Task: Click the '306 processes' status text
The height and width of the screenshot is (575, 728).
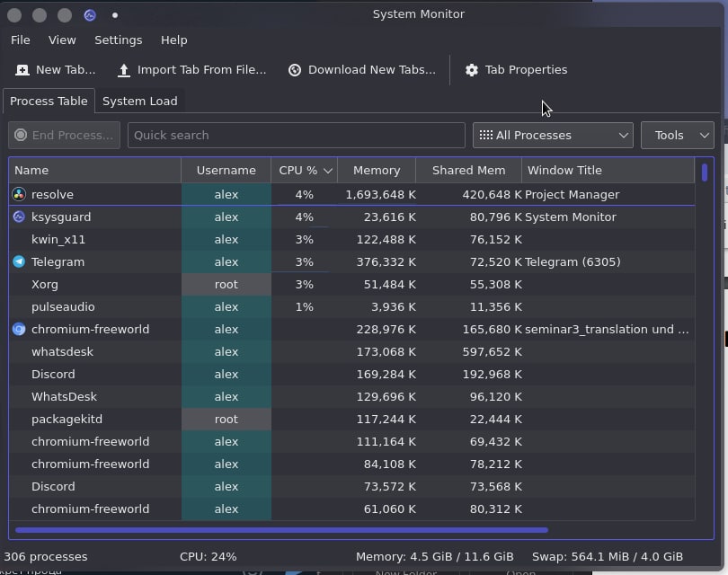Action: tap(46, 556)
